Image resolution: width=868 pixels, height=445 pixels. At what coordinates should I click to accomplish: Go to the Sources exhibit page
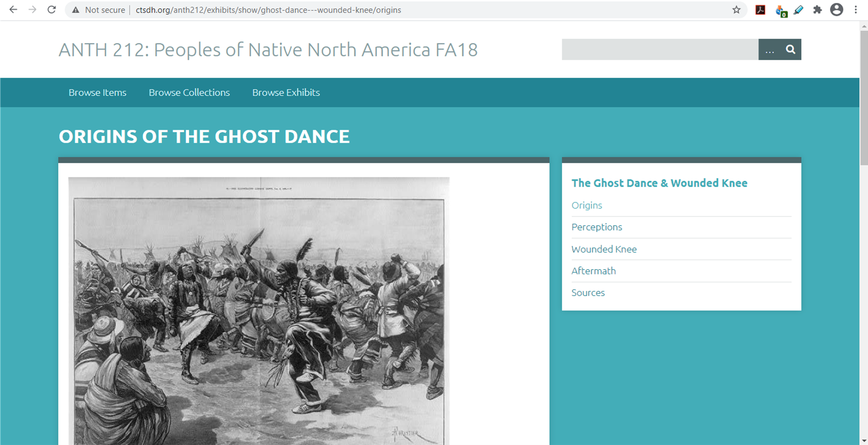pyautogui.click(x=588, y=293)
